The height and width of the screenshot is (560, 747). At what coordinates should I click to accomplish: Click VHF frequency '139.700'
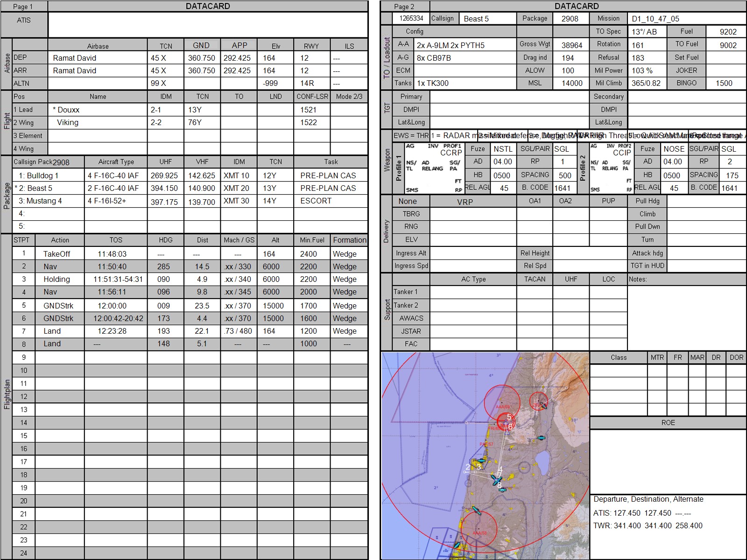tap(202, 202)
